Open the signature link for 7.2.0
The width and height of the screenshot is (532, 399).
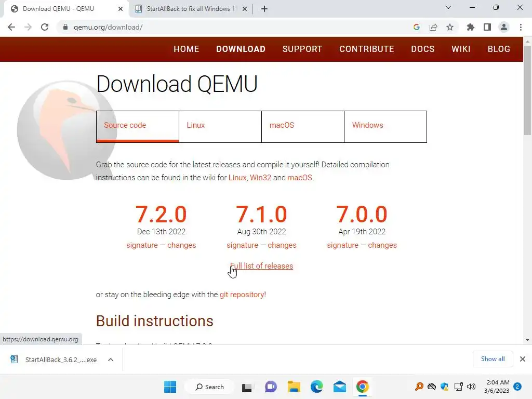click(x=142, y=245)
